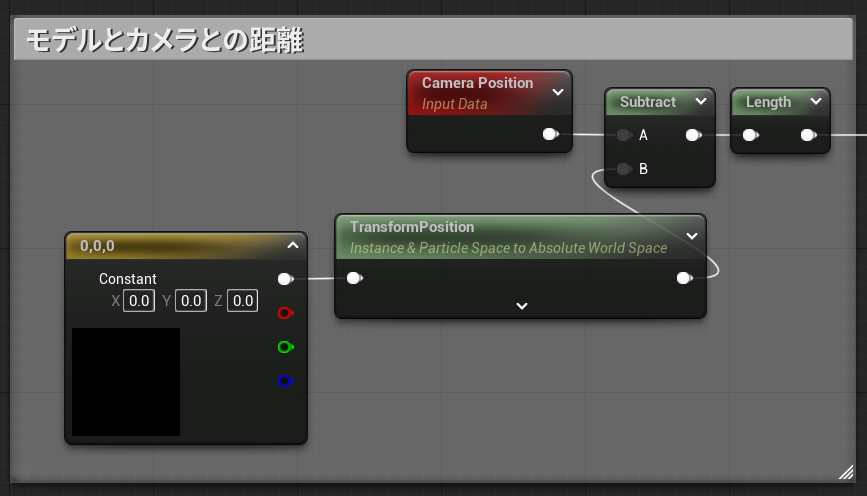Click the Constant node's white output pin
The width and height of the screenshot is (867, 496).
point(285,279)
